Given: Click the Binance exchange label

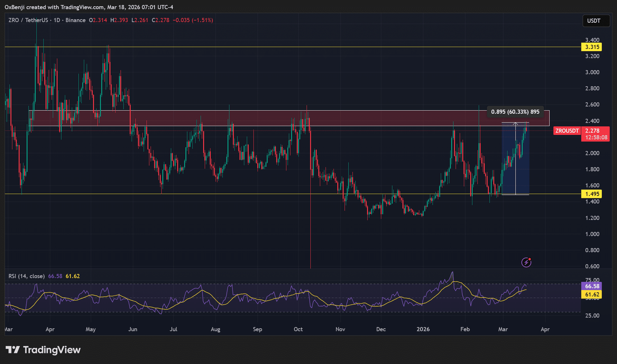Looking at the screenshot, I should (x=76, y=20).
